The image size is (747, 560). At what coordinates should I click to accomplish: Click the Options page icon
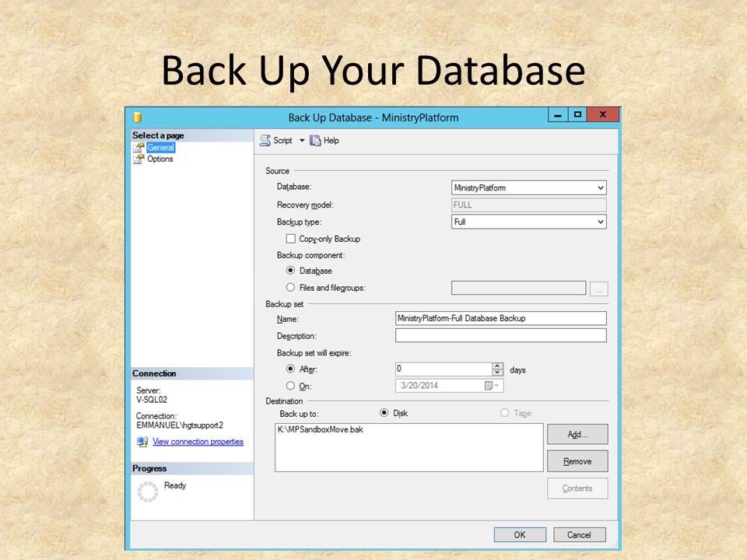[139, 159]
